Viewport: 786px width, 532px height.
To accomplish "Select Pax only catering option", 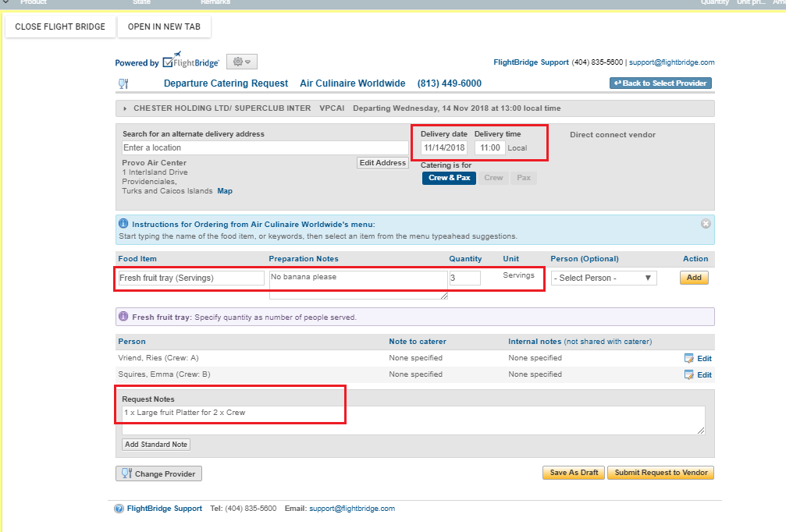I will [523, 178].
